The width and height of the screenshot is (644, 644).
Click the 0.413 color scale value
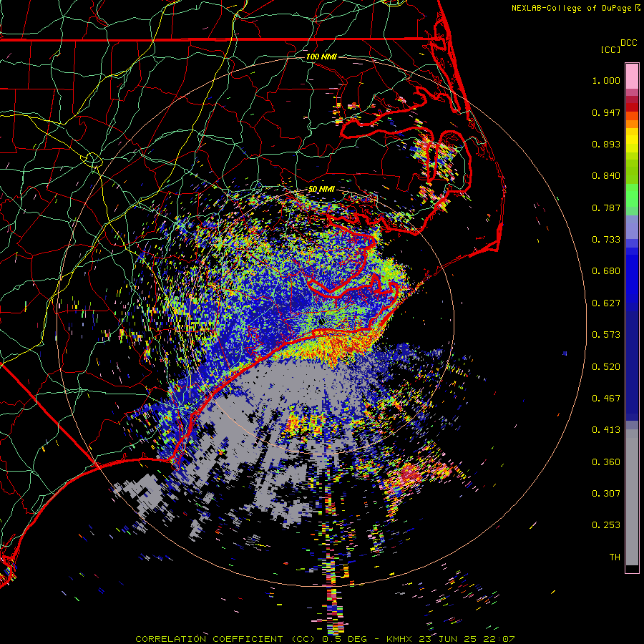coord(606,430)
